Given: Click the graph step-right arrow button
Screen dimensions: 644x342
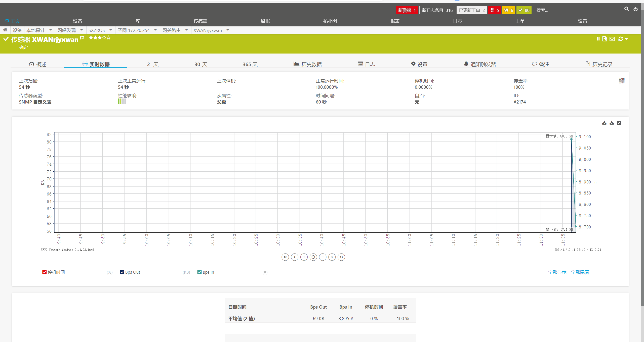Looking at the screenshot, I should 332,257.
